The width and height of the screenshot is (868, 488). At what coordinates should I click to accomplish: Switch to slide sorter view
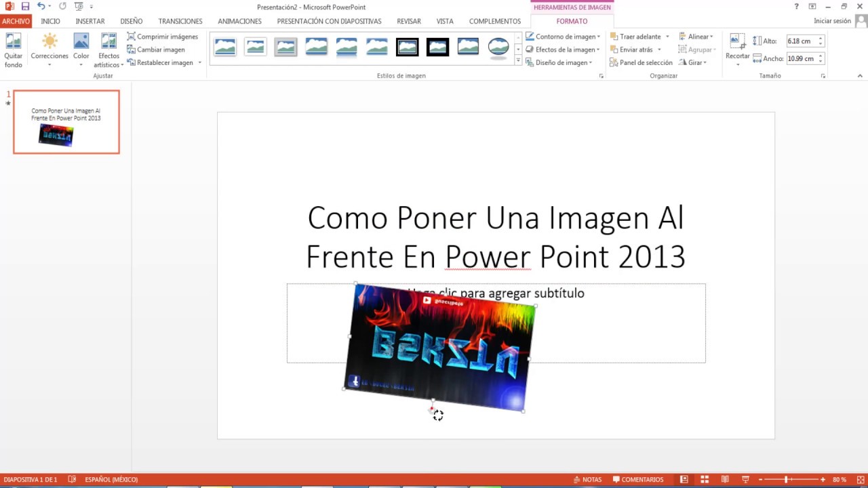pos(705,480)
